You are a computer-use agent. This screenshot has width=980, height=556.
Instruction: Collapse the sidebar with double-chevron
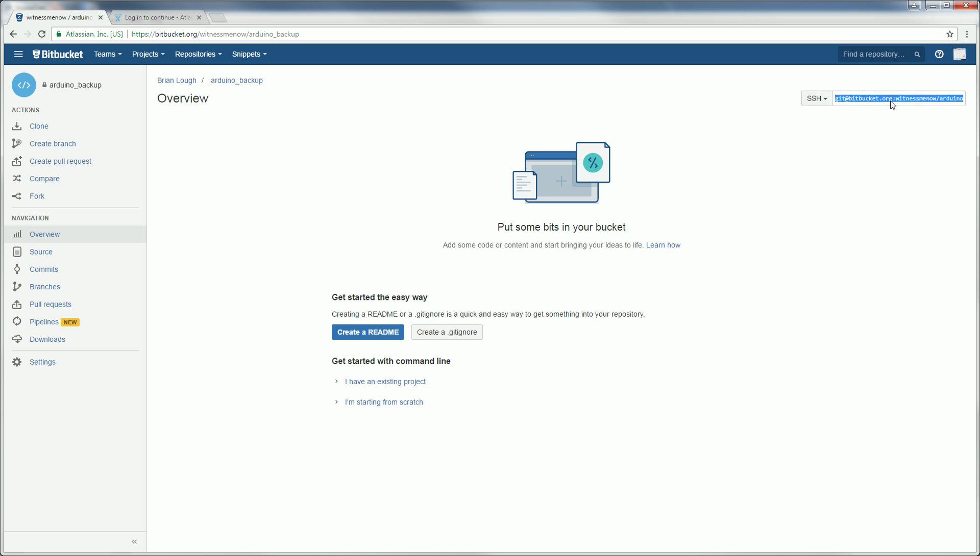[134, 541]
